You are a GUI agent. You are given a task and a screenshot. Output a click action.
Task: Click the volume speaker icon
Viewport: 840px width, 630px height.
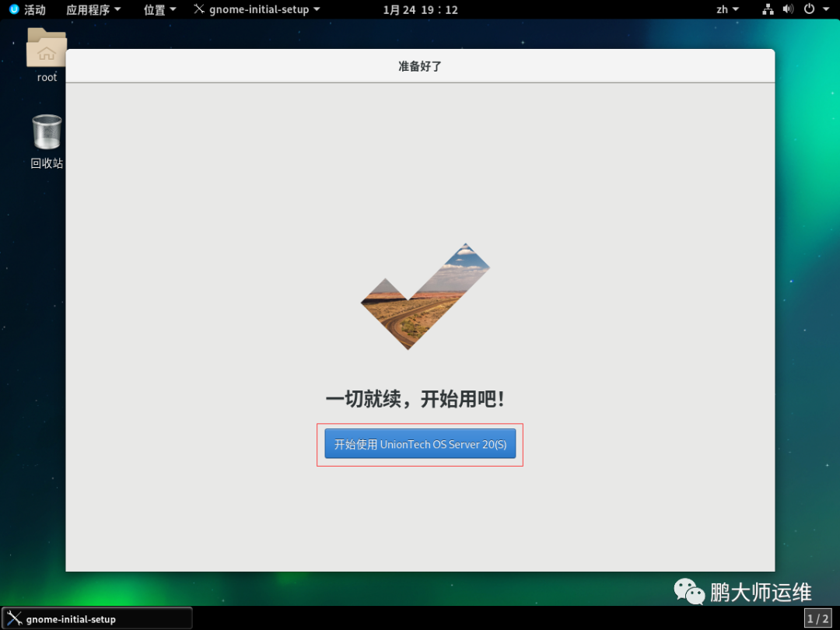787,9
